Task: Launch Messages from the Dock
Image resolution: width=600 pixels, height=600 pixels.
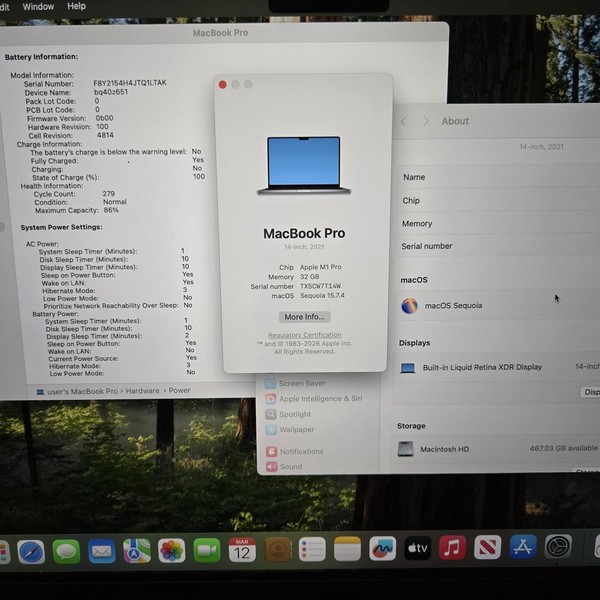Action: (66, 551)
